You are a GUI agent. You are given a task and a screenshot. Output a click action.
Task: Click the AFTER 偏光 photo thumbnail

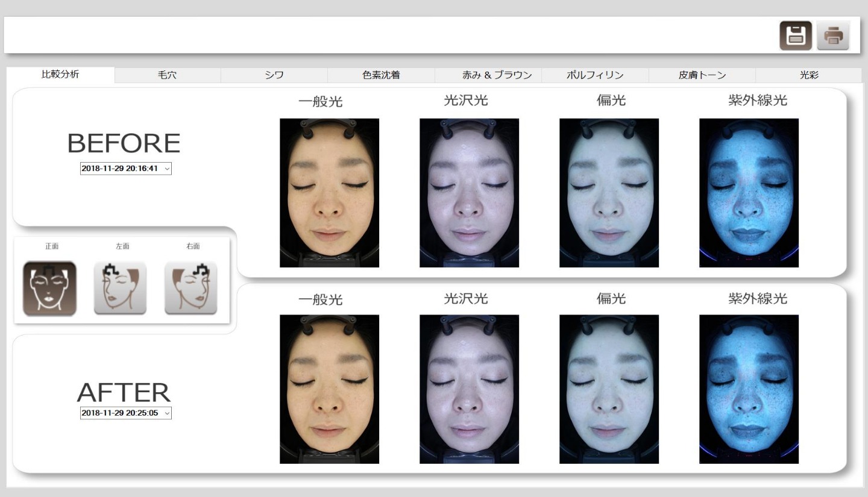pyautogui.click(x=609, y=389)
